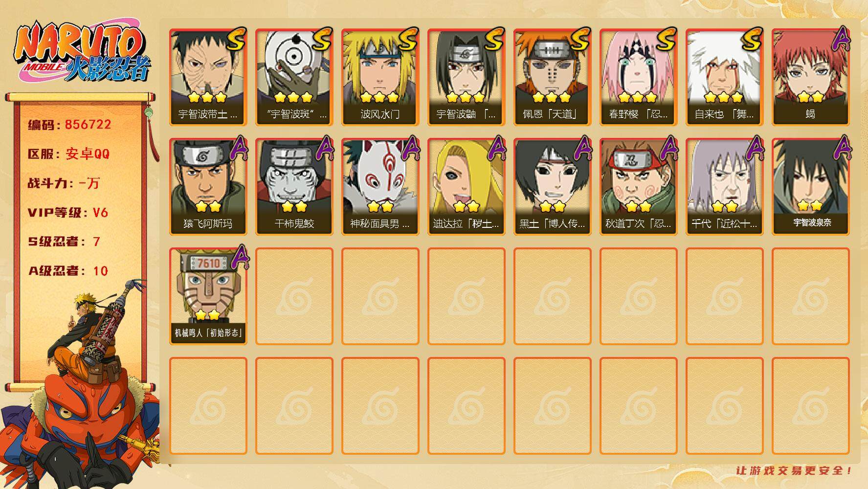Viewport: 868px width, 489px height.
Task: Select the 千代 elderly ninja card
Action: pyautogui.click(x=724, y=187)
